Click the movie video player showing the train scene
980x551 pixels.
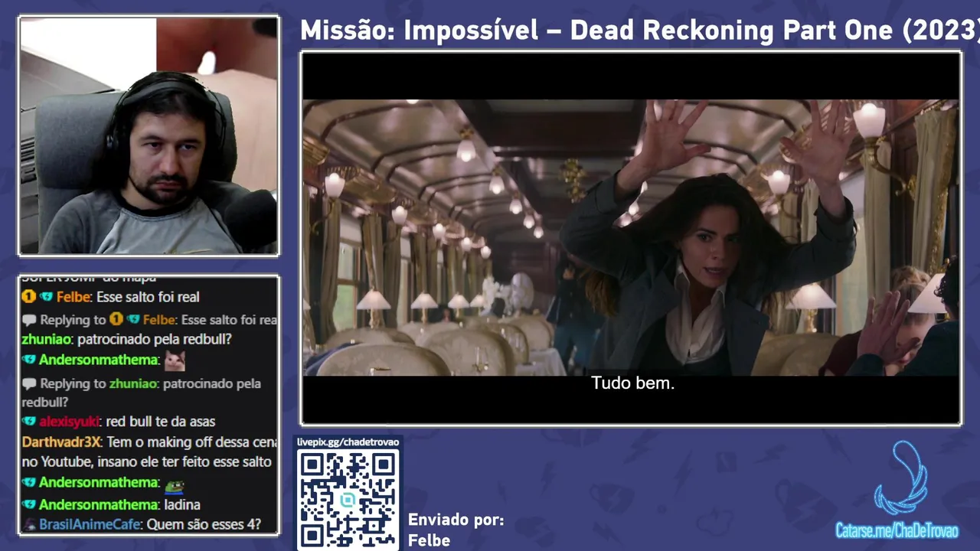pos(631,238)
